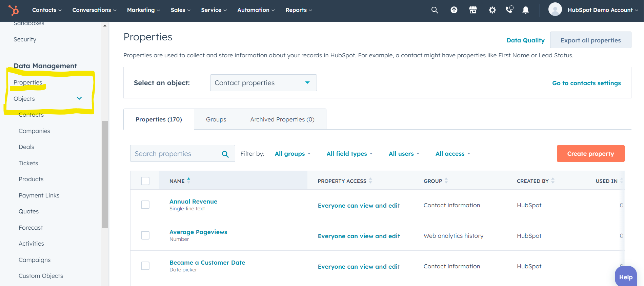Click the sidebar scrollbar thumb
Viewport: 644px width, 286px height.
[105, 174]
